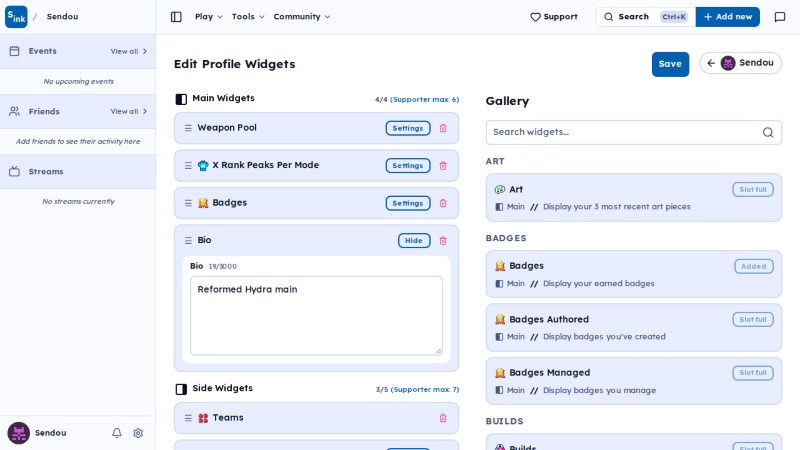Open X Rank Peaks Per Mode Settings
Screen dimensions: 800x450
tap(408, 166)
